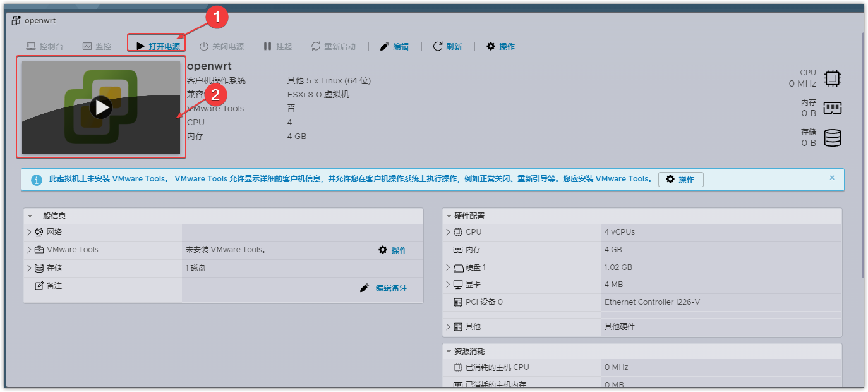868x392 pixels.
Task: Click the CPU icon in hardware config
Action: (458, 232)
